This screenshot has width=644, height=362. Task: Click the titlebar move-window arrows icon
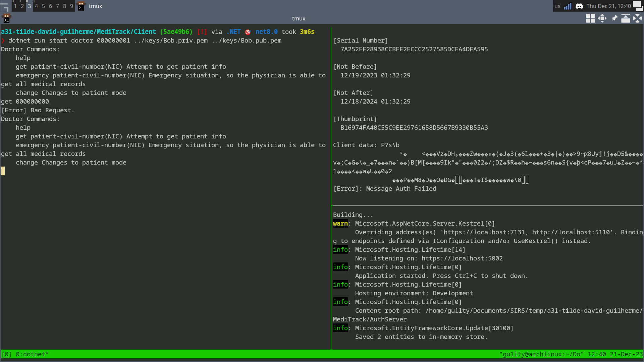pyautogui.click(x=602, y=18)
